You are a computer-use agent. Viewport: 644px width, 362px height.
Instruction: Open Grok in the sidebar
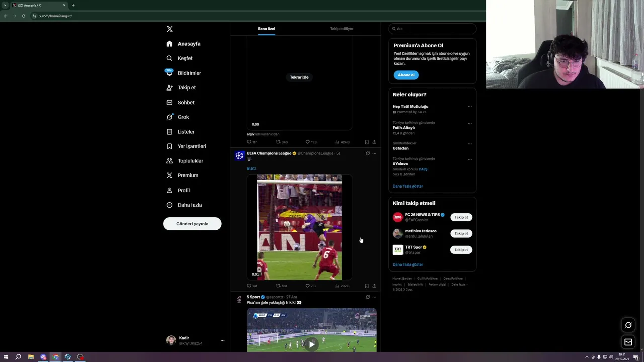[178, 117]
